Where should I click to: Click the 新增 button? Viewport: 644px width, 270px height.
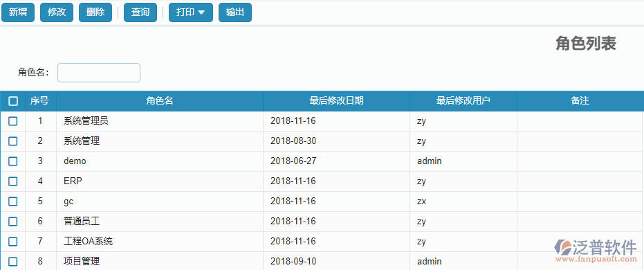pyautogui.click(x=18, y=12)
